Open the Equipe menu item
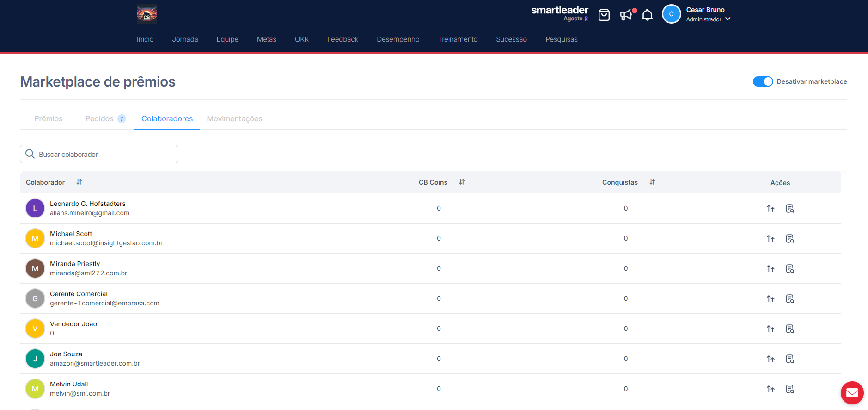Image resolution: width=868 pixels, height=410 pixels. point(227,39)
